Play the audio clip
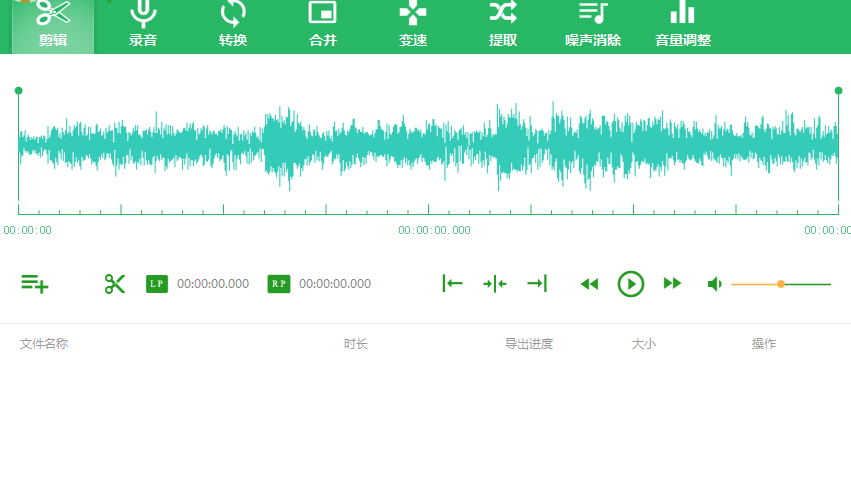 pos(631,284)
